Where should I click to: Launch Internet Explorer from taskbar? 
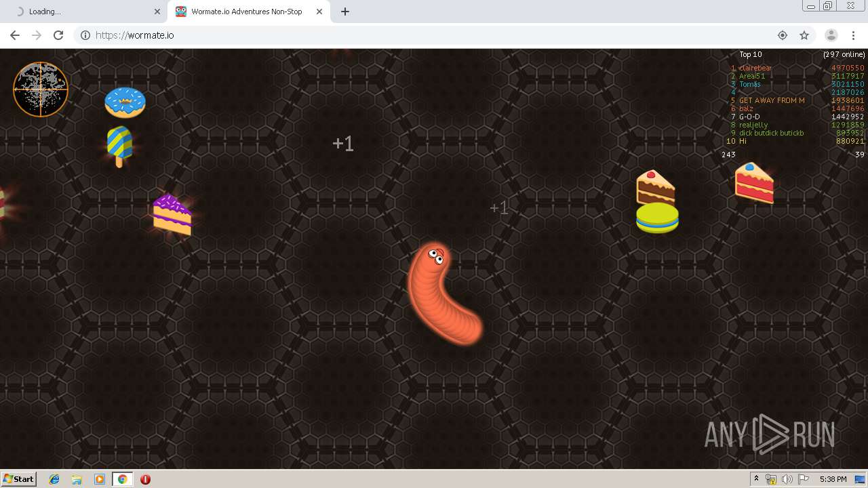[54, 479]
